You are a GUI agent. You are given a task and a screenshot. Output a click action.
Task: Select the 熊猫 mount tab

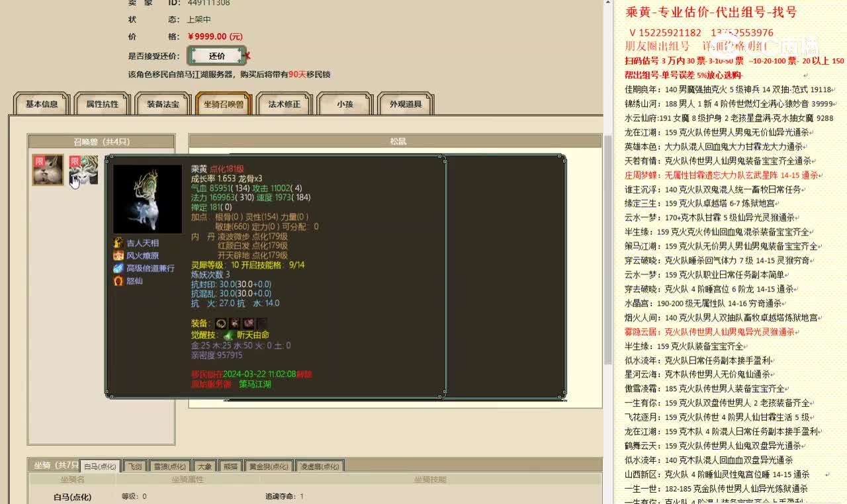[x=230, y=466]
